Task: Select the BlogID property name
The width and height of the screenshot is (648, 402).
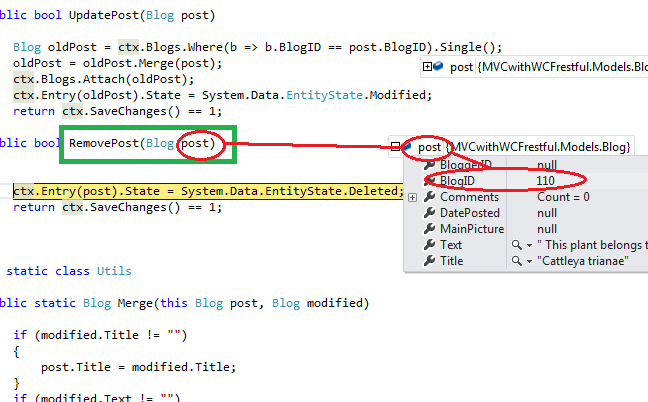Action: 457,181
